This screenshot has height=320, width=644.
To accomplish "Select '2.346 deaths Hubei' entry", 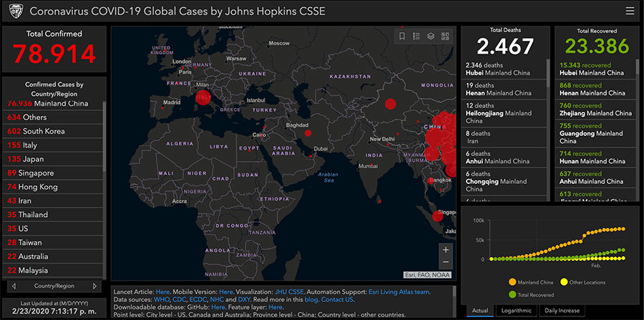I will pyautogui.click(x=504, y=69).
